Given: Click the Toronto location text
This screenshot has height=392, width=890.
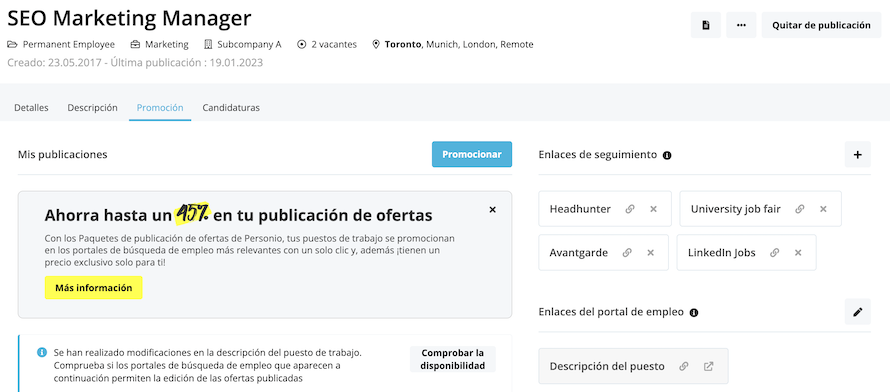Looking at the screenshot, I should (x=403, y=44).
